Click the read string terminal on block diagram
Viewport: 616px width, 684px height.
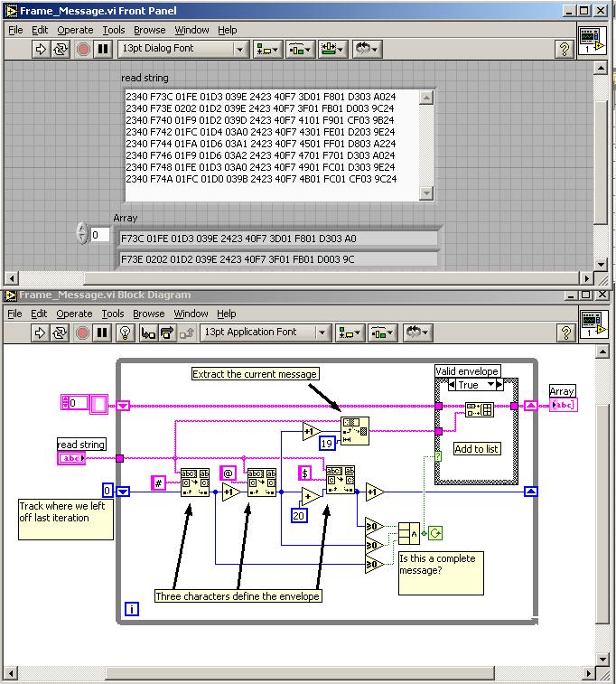(x=71, y=459)
